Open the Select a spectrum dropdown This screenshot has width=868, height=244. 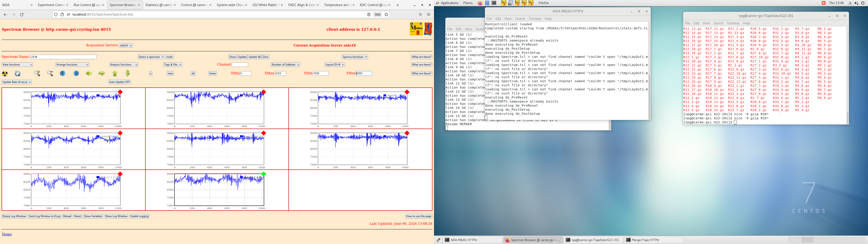[x=151, y=57]
